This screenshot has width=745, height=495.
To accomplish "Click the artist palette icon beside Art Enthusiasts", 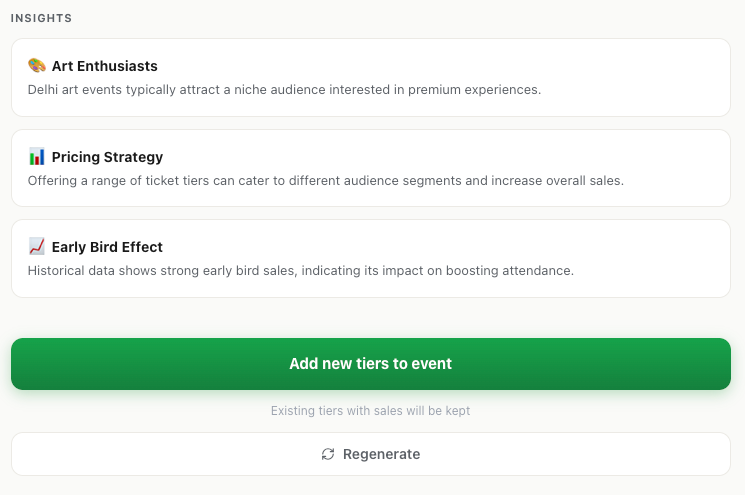I will pyautogui.click(x=37, y=66).
